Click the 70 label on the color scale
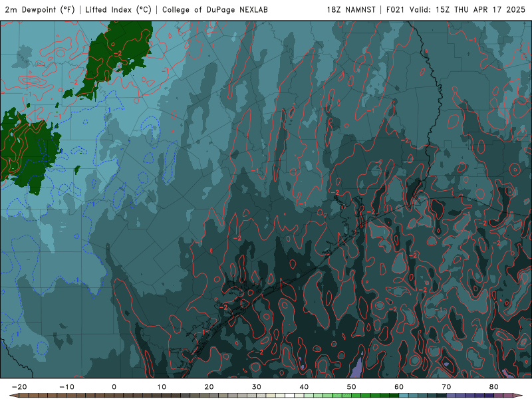 (x=446, y=387)
